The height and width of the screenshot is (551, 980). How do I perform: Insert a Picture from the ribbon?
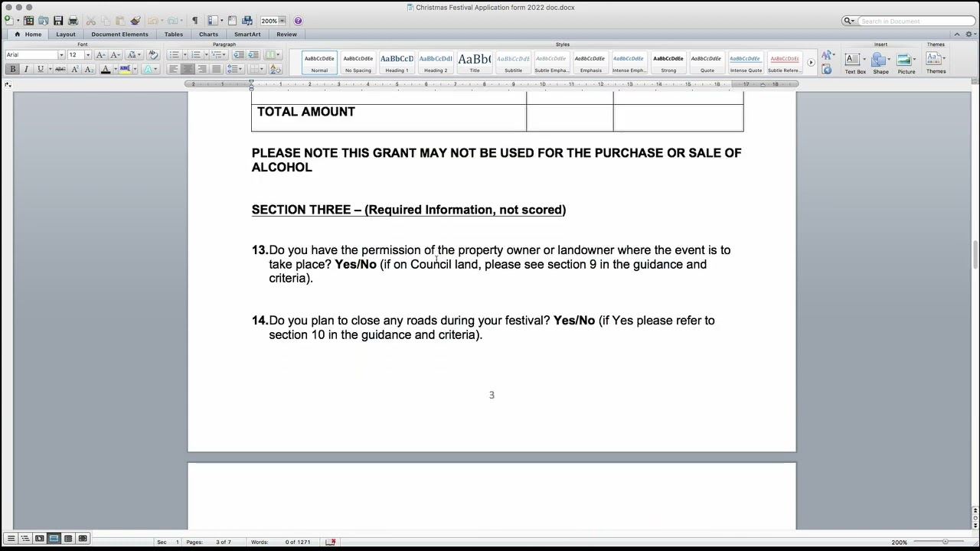pos(906,64)
